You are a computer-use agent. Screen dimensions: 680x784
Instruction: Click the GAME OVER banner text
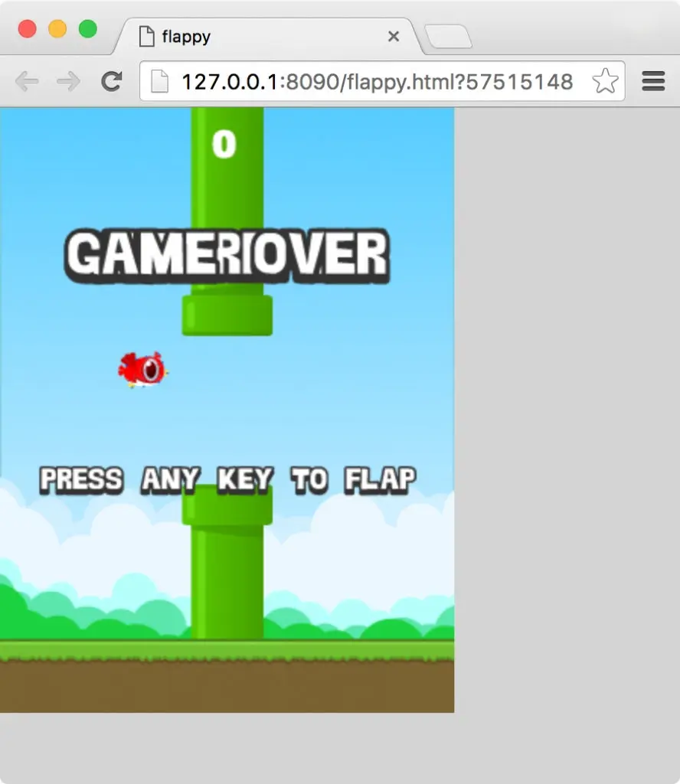click(227, 255)
